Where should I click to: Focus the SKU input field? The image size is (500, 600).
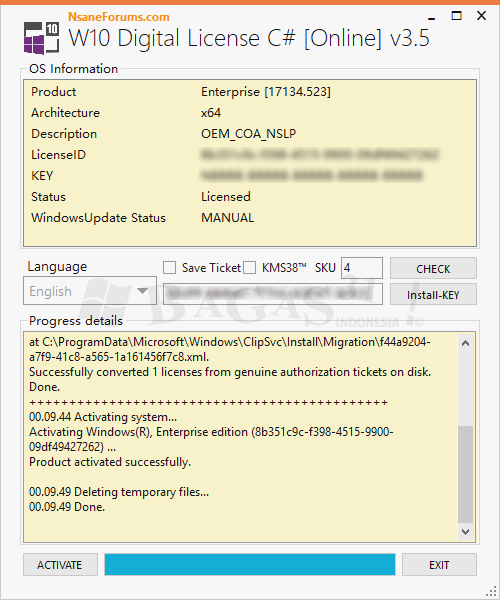(x=362, y=268)
